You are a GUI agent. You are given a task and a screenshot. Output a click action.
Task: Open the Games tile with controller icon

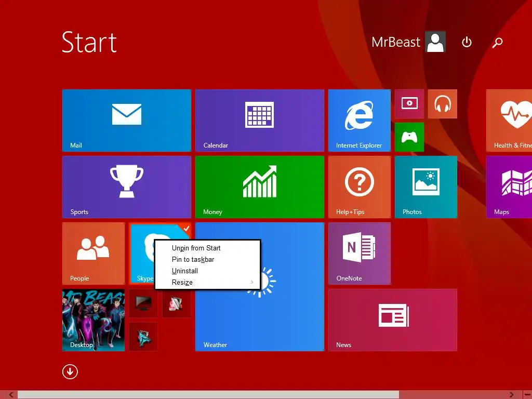pos(409,137)
